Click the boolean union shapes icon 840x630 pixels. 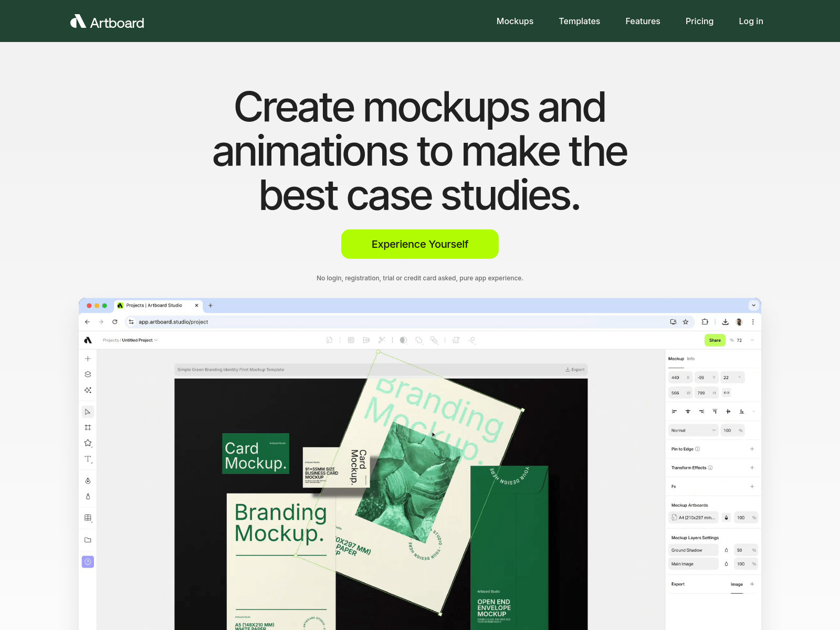(x=419, y=340)
